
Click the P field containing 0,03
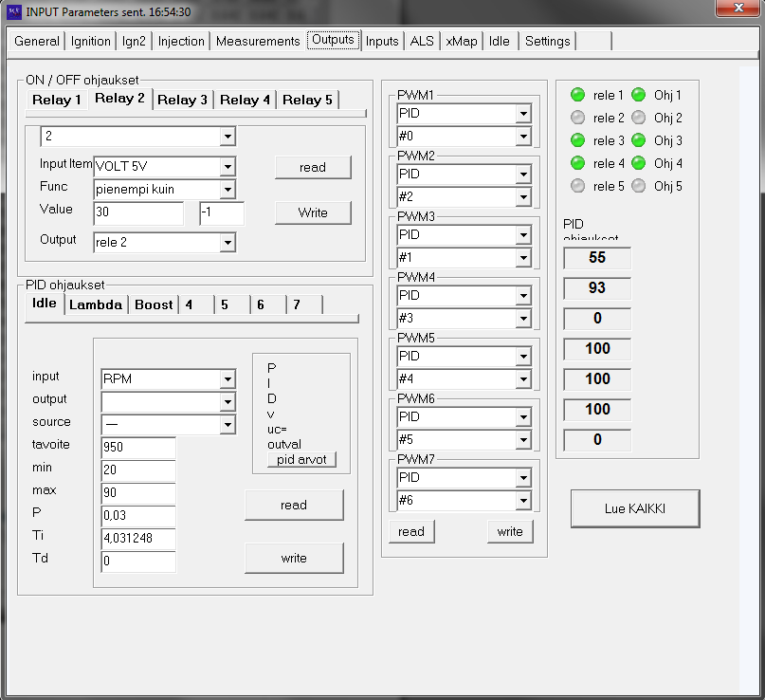pyautogui.click(x=138, y=515)
